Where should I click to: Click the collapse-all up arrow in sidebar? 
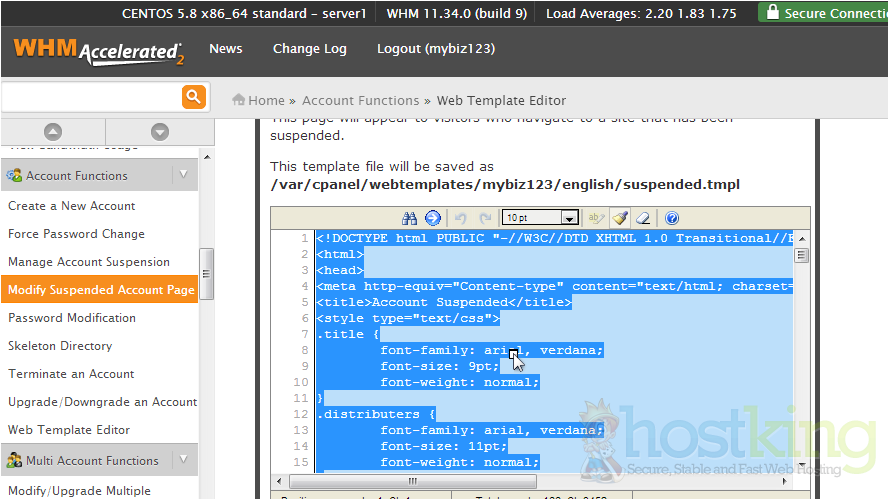pyautogui.click(x=53, y=131)
